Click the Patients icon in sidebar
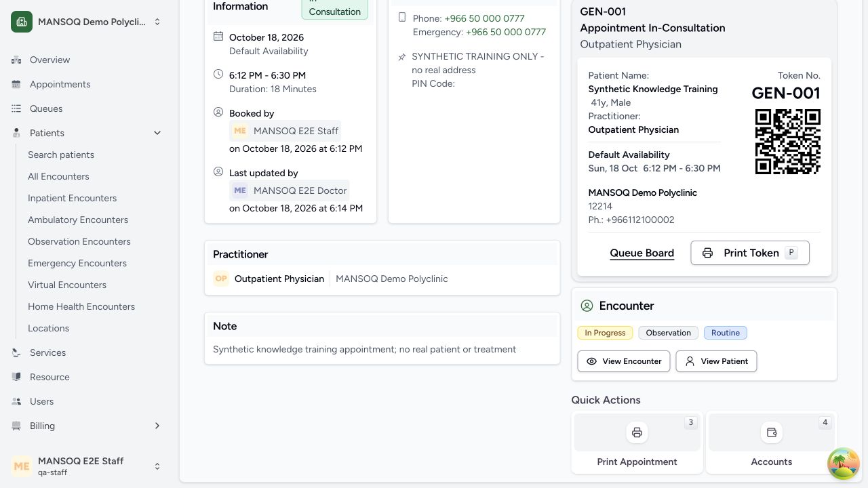This screenshot has height=488, width=868. point(16,133)
